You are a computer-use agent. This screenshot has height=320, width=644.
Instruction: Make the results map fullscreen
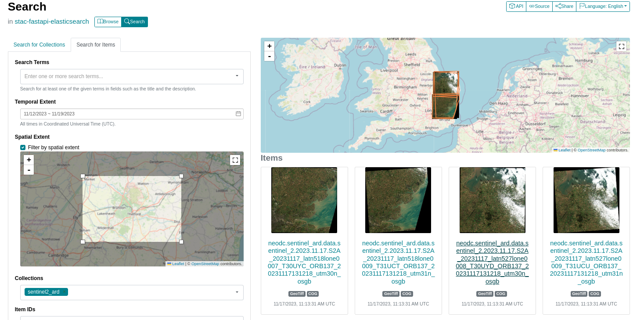pyautogui.click(x=621, y=46)
